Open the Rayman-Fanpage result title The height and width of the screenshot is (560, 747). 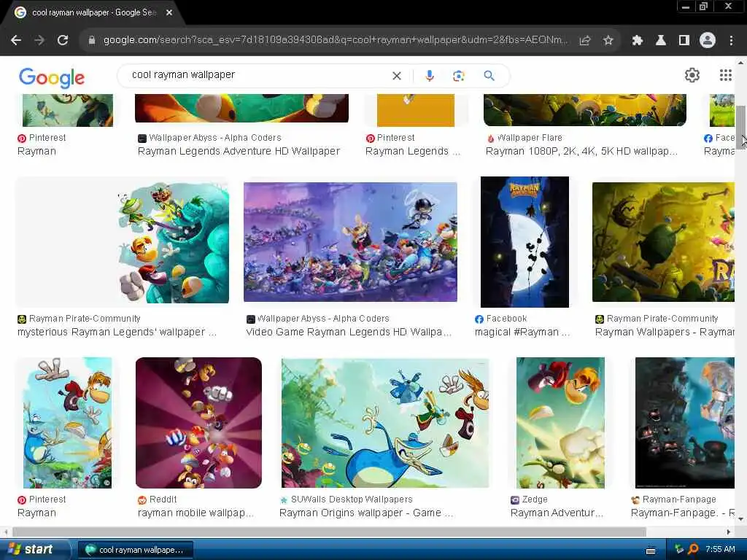[682, 513]
